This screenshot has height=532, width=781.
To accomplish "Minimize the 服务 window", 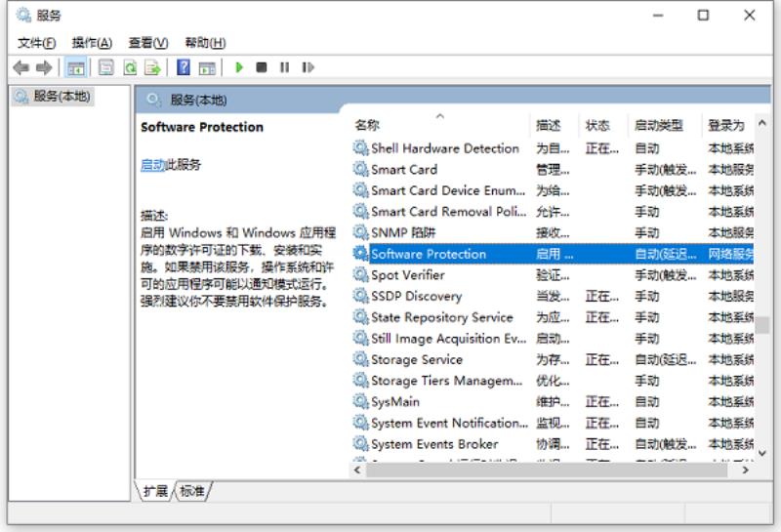I will point(658,16).
